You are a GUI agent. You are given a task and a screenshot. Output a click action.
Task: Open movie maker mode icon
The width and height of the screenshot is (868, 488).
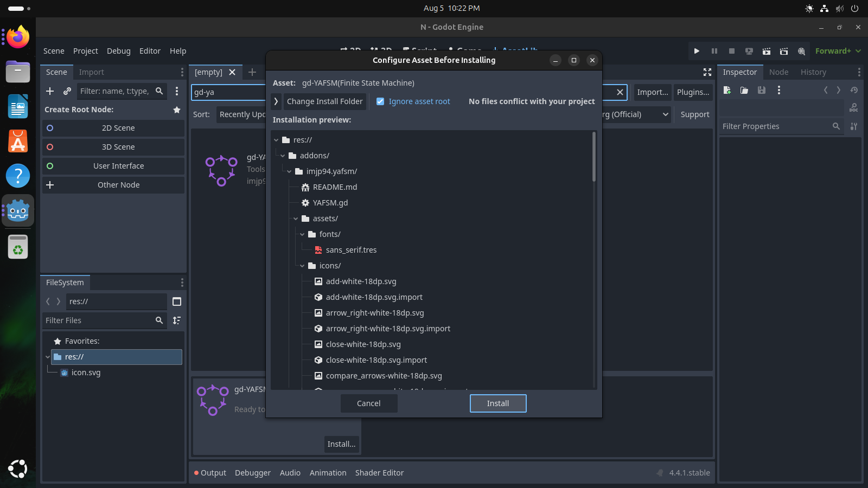click(801, 51)
